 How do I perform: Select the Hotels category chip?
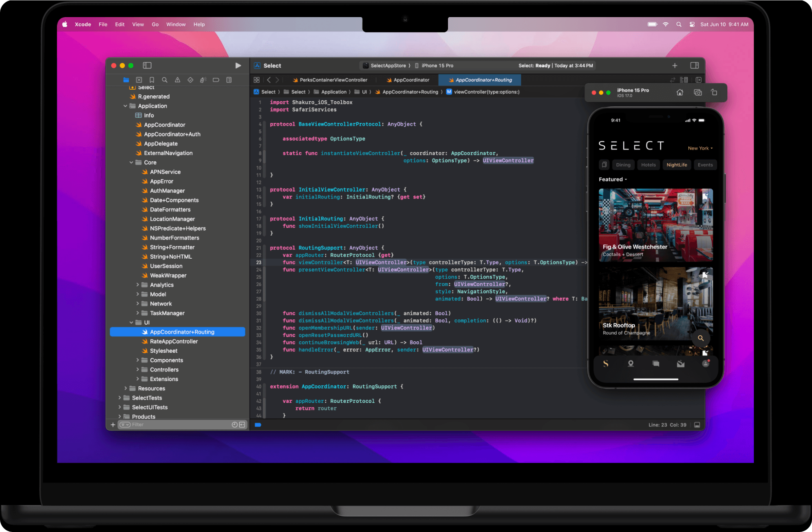coord(649,165)
